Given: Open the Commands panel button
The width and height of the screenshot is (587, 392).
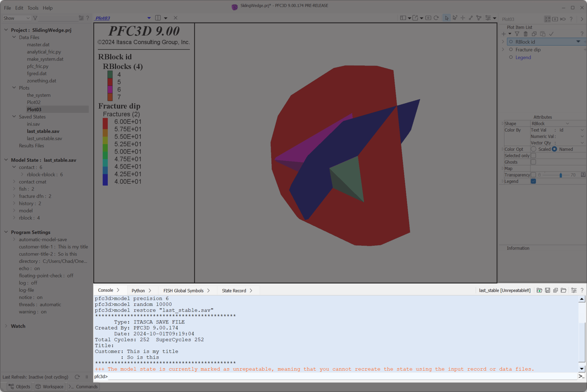Looking at the screenshot, I should (x=83, y=387).
